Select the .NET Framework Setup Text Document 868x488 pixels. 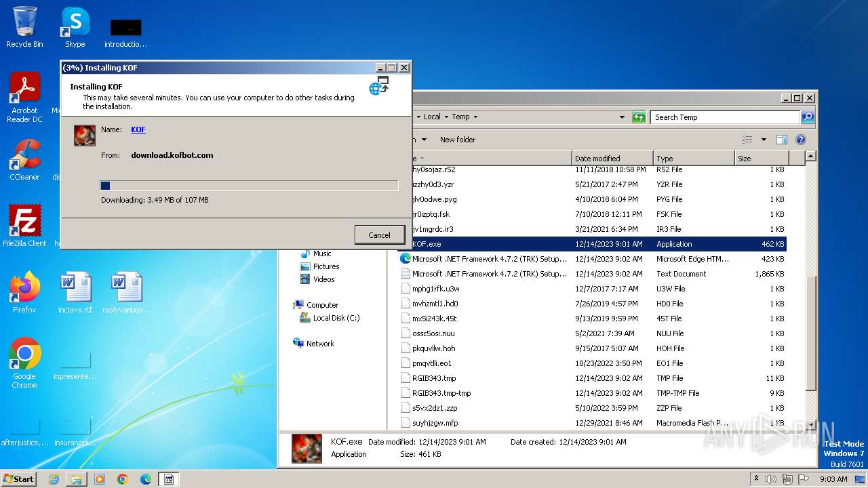[593, 274]
